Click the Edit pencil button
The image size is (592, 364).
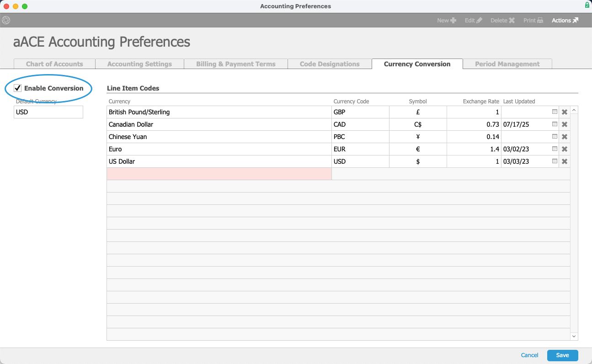pyautogui.click(x=473, y=20)
